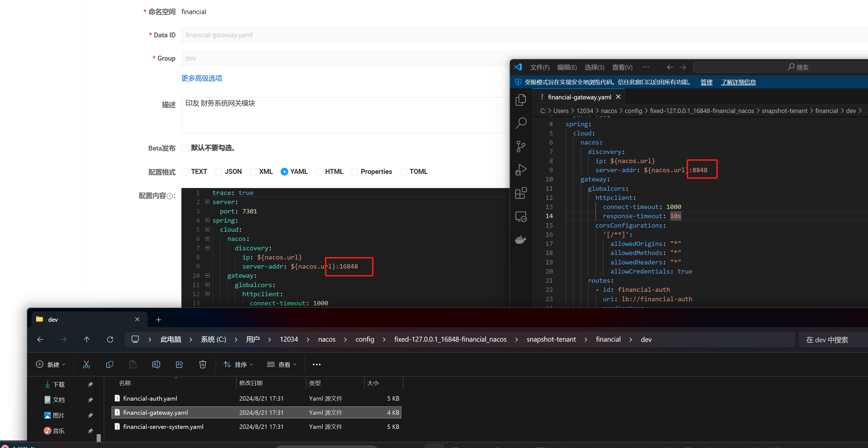Screen dimensions: 868x448
Task: Select the TEXT config format
Action: click(x=185, y=172)
